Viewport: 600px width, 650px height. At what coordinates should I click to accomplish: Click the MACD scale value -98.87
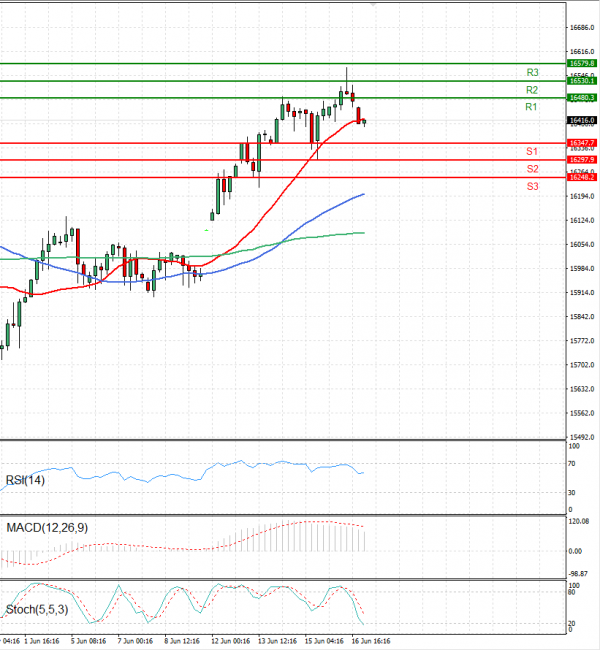[578, 574]
